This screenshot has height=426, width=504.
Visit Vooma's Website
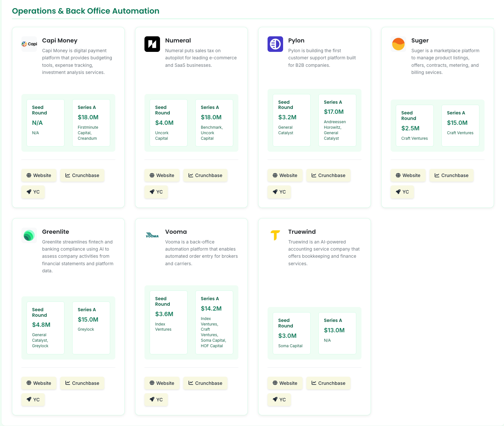(162, 383)
